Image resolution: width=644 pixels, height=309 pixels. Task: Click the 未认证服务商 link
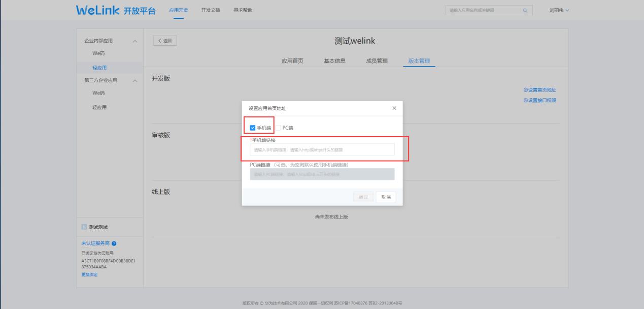(x=95, y=244)
